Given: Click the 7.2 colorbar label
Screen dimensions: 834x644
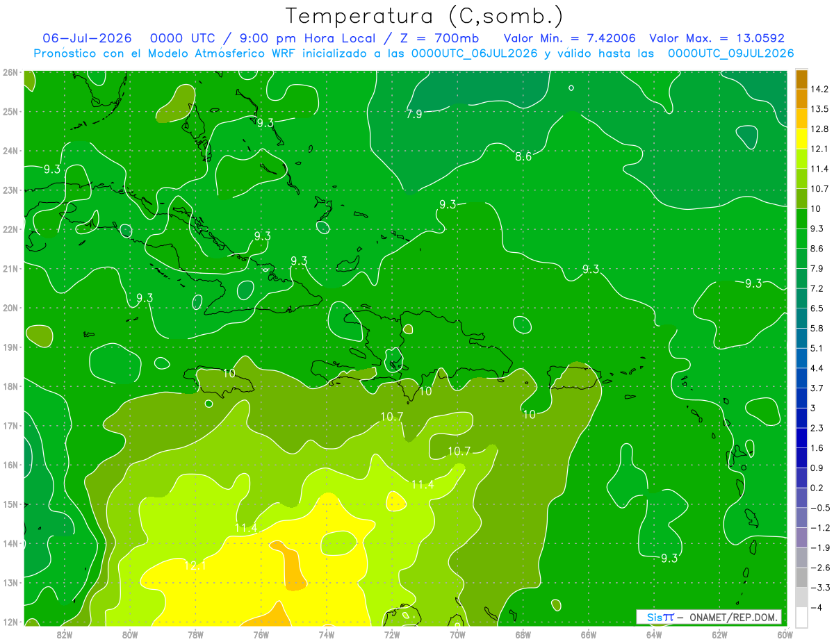Looking at the screenshot, I should coord(817,288).
